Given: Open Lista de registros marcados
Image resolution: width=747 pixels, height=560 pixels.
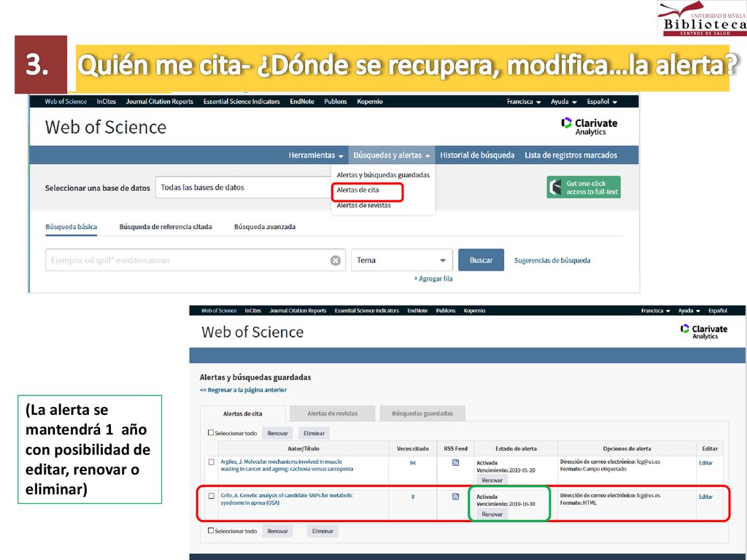Looking at the screenshot, I should (570, 155).
